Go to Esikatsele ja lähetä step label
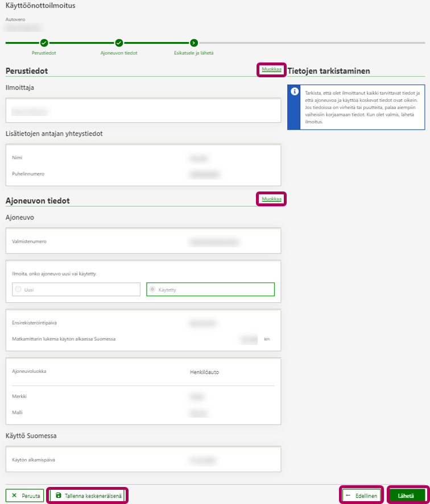430x504 pixels. (x=194, y=53)
